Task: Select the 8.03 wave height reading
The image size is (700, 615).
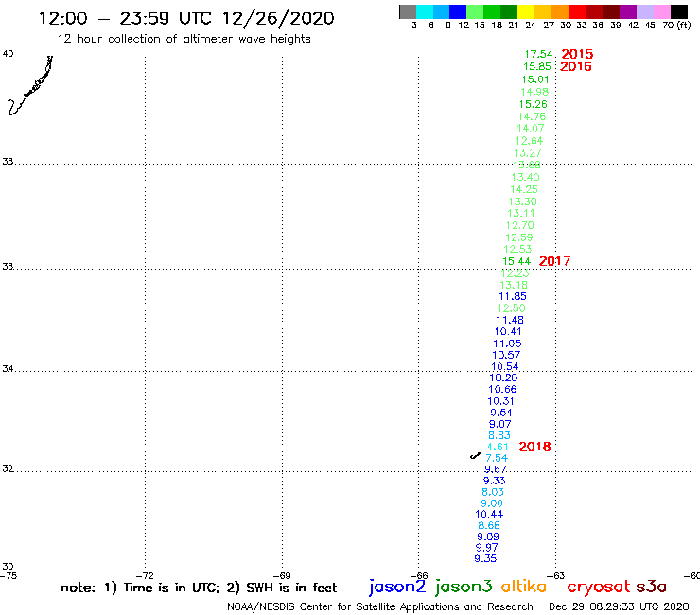Action: (493, 492)
